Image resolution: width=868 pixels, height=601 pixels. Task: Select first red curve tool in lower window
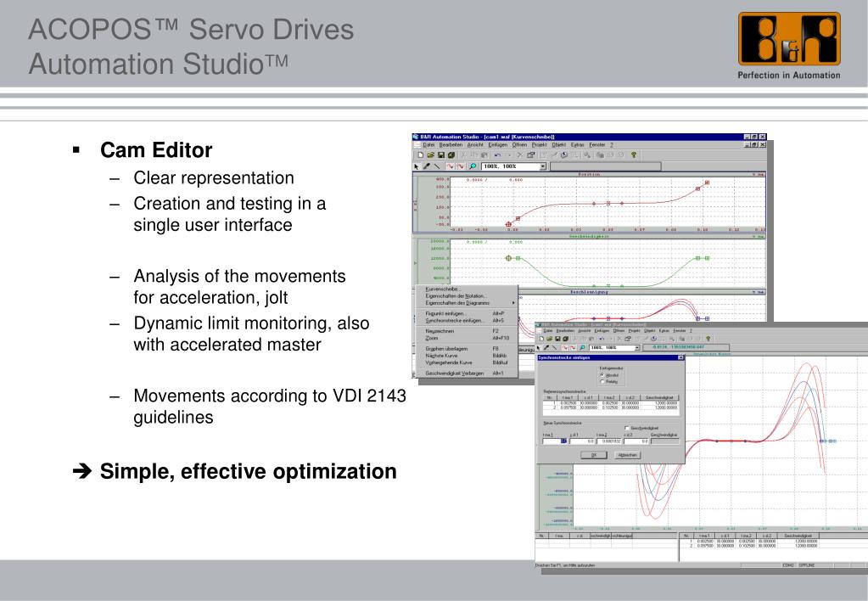(x=564, y=347)
